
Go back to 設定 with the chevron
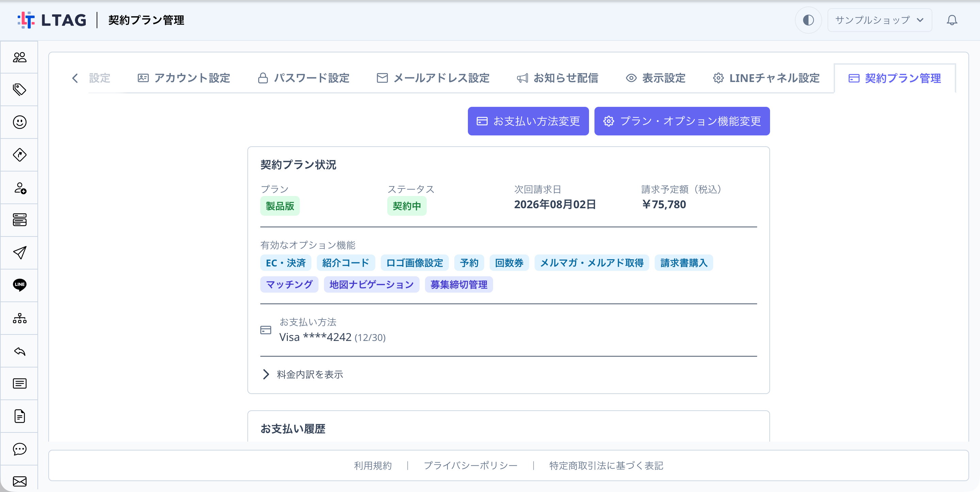click(75, 78)
